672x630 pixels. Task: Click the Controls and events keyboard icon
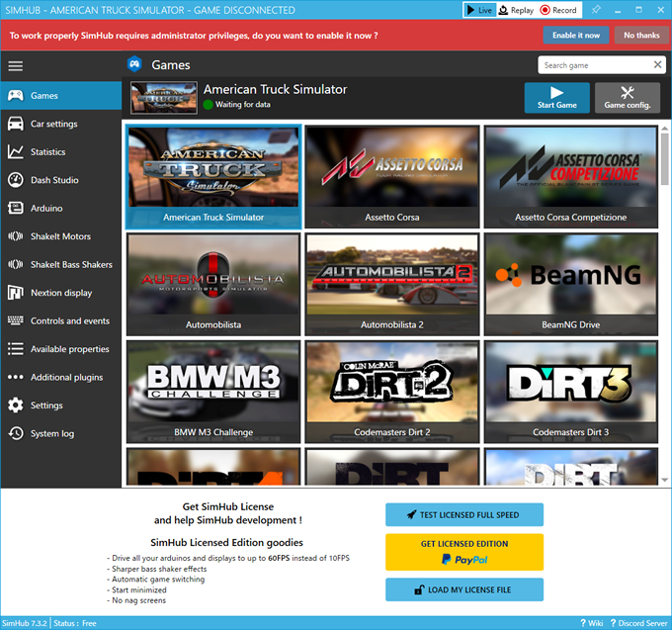(x=16, y=320)
